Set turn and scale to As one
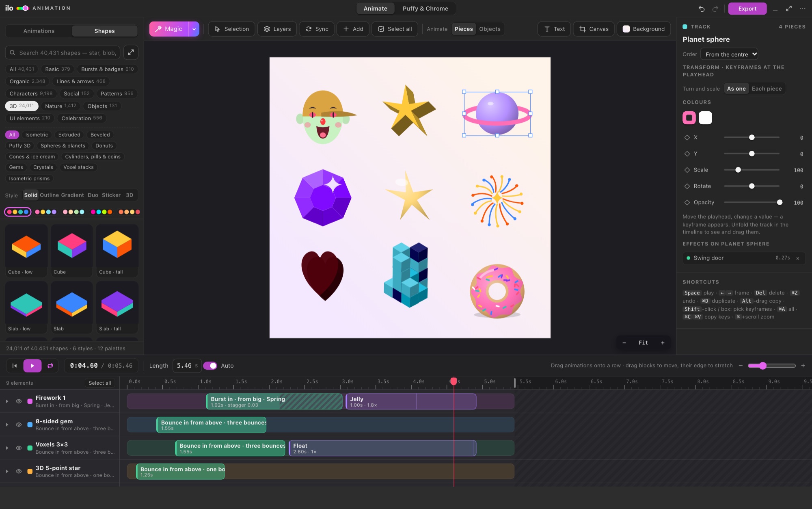 click(736, 89)
